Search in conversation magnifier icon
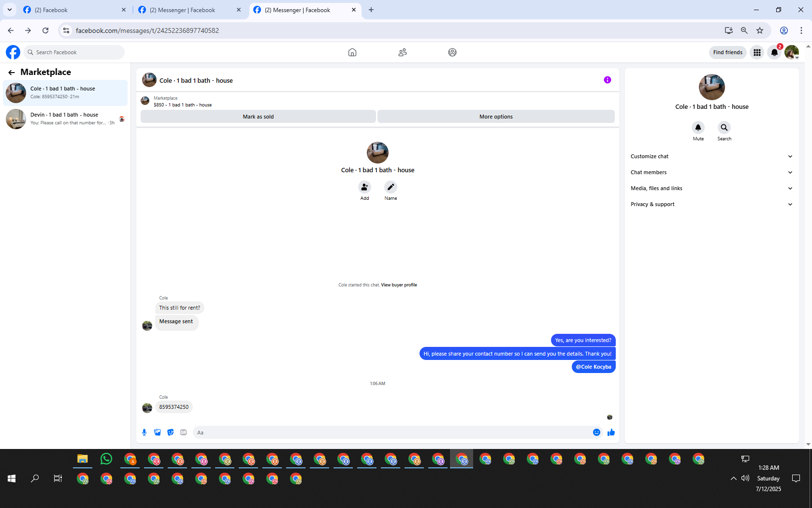 724,128
